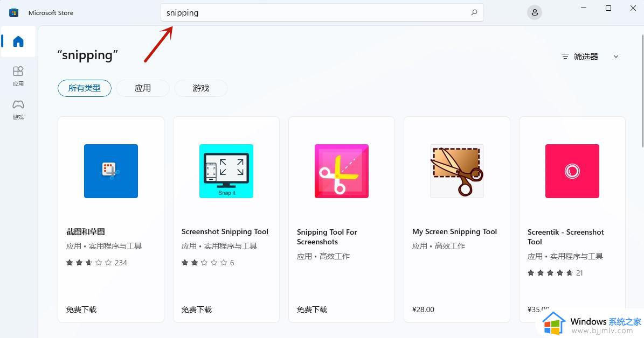Image resolution: width=644 pixels, height=338 pixels.
Task: Click 免费下载 under Screenshot Snipping Tool
Action: click(x=197, y=309)
